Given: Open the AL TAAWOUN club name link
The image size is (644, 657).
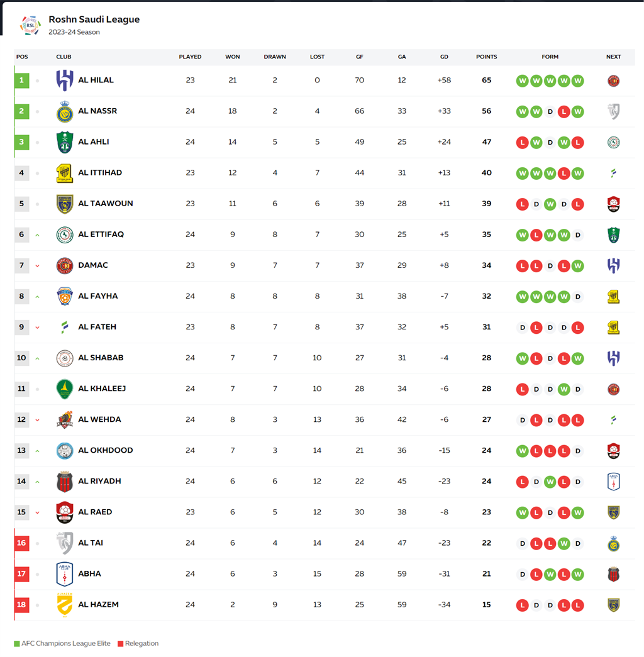Looking at the screenshot, I should pyautogui.click(x=105, y=204).
